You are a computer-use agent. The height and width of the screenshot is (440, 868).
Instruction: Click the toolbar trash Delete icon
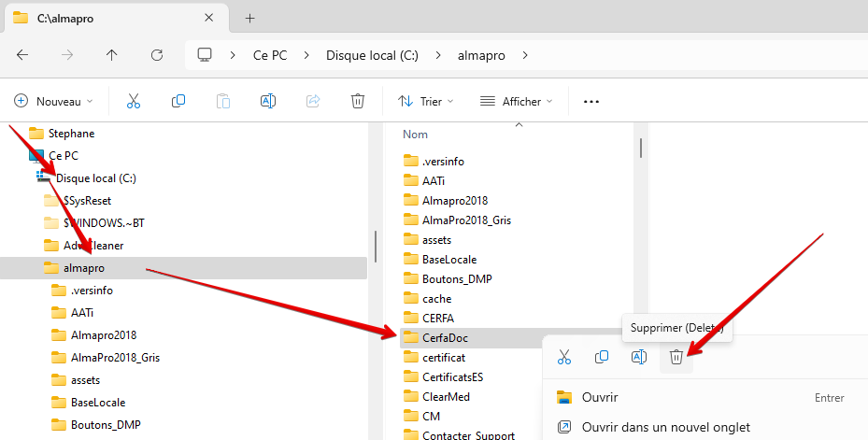(358, 101)
